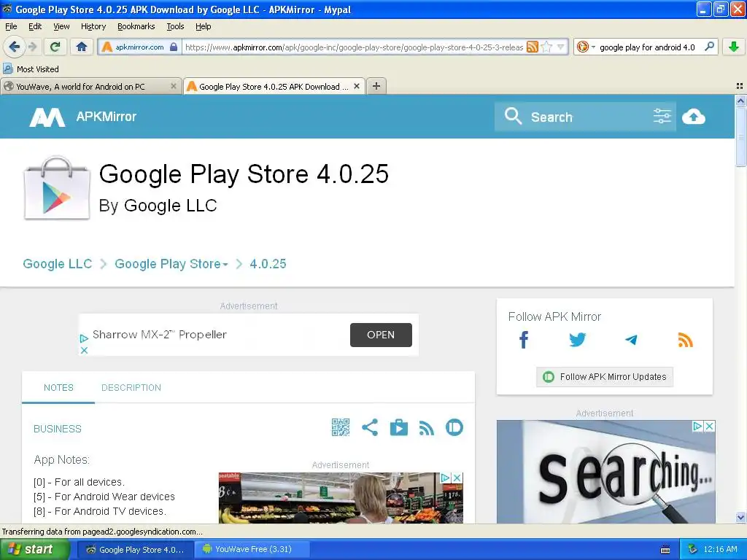Click the Play Store bag icon in notes panel

(399, 427)
